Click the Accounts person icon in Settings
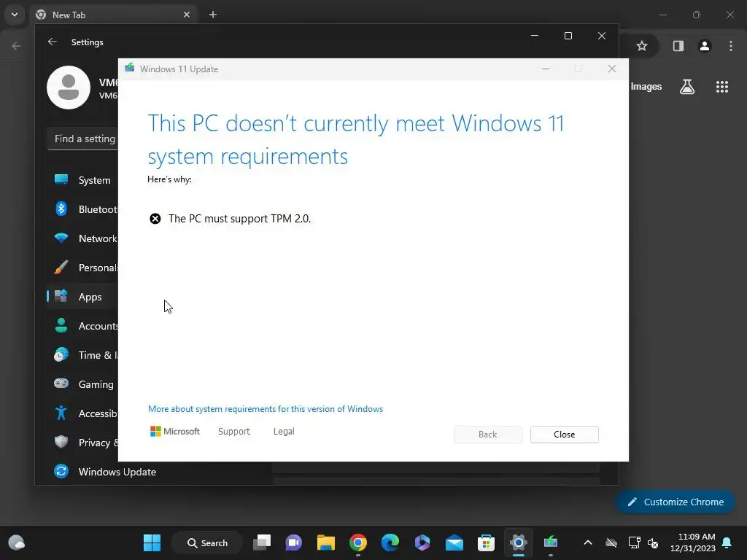 61,326
